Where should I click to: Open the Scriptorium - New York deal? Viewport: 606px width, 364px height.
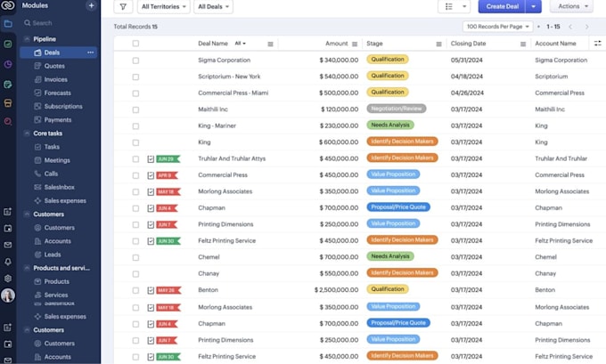point(229,77)
